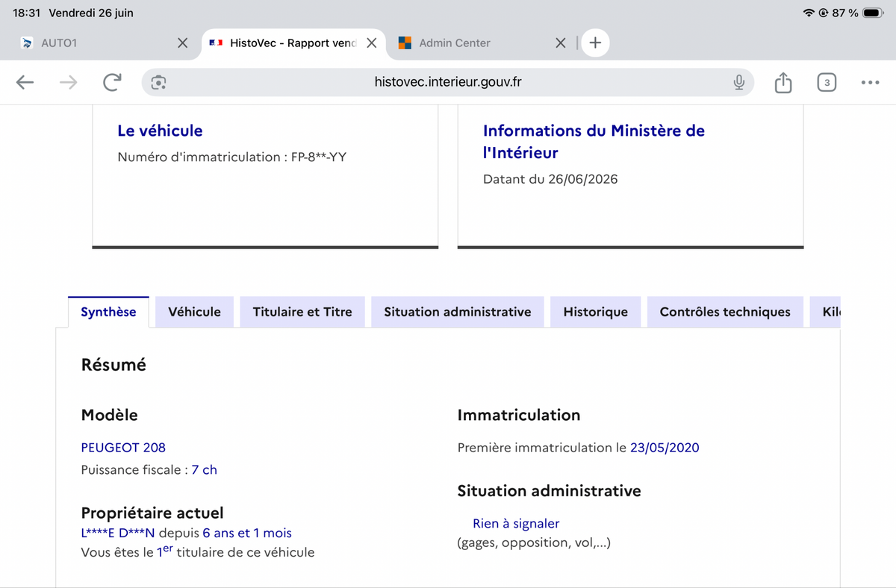This screenshot has width=896, height=588.
Task: Open the Titulaire et Titre tab
Action: coord(302,312)
